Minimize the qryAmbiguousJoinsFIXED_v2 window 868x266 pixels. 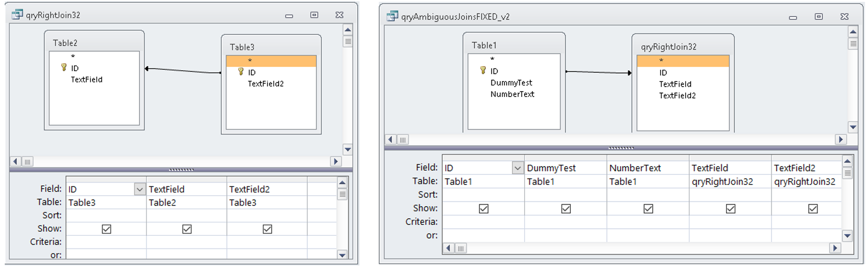click(792, 17)
